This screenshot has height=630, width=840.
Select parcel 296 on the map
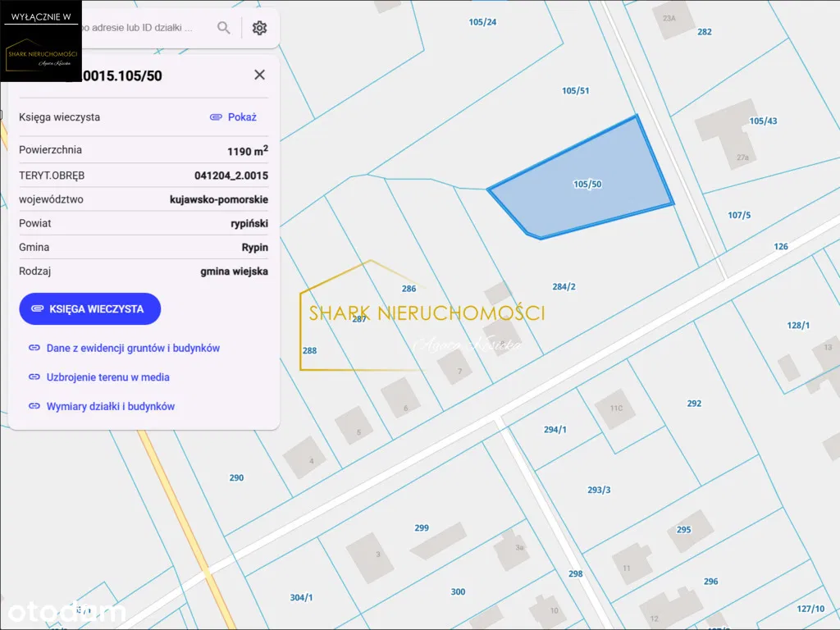[x=711, y=582]
